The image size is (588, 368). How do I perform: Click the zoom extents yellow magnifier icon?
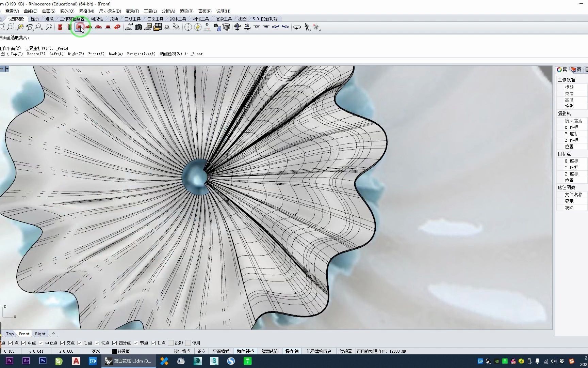[20, 27]
